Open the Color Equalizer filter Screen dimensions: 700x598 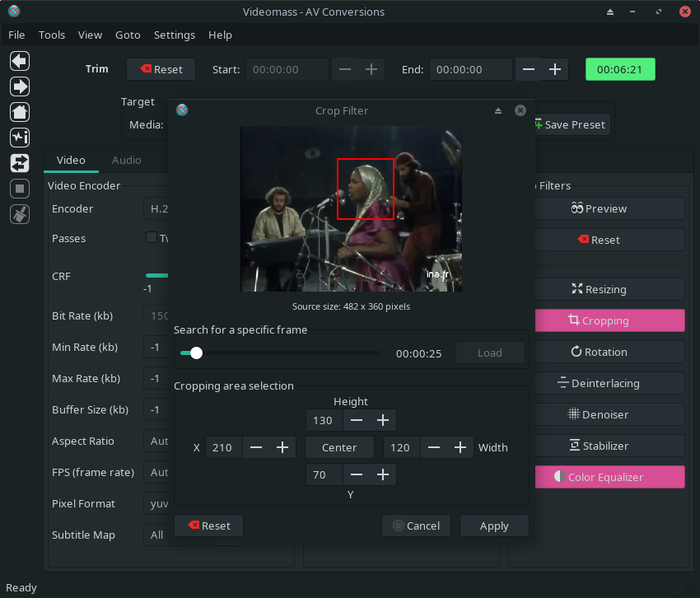609,477
